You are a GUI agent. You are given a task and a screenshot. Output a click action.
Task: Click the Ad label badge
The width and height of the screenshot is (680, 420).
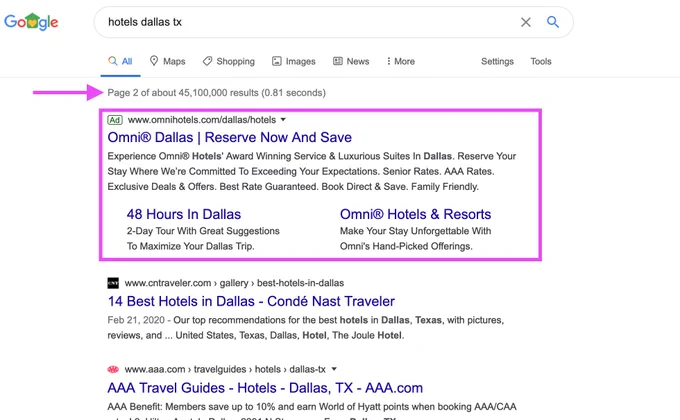[x=115, y=120]
